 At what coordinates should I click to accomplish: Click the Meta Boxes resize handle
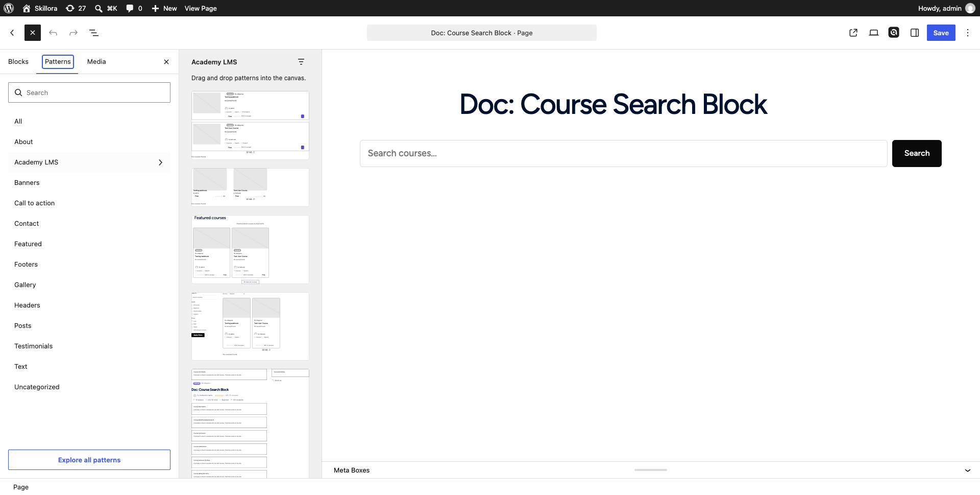tap(651, 470)
